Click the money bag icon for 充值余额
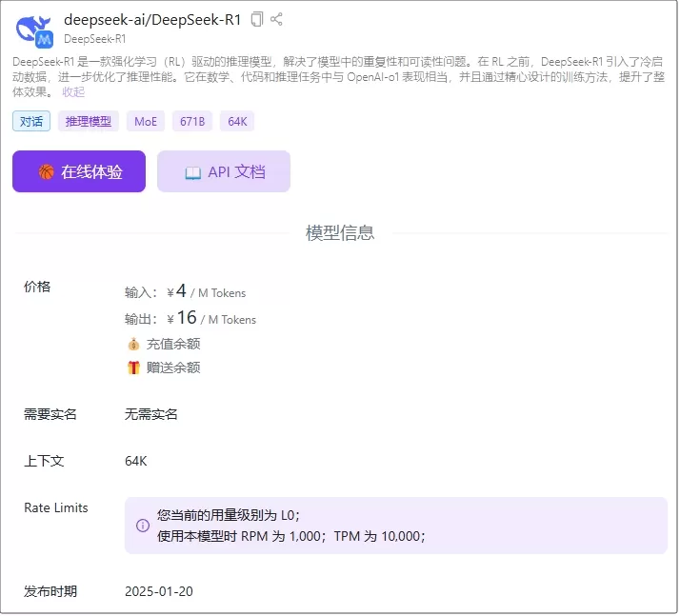Viewport: 680px width, 616px height. 133,345
